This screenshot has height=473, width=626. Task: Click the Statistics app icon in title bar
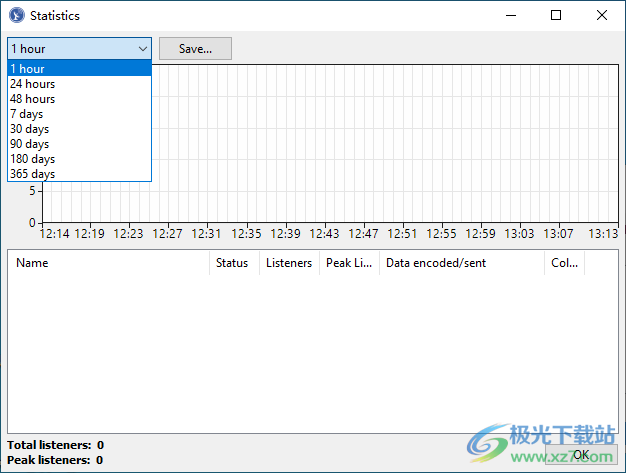coord(16,16)
